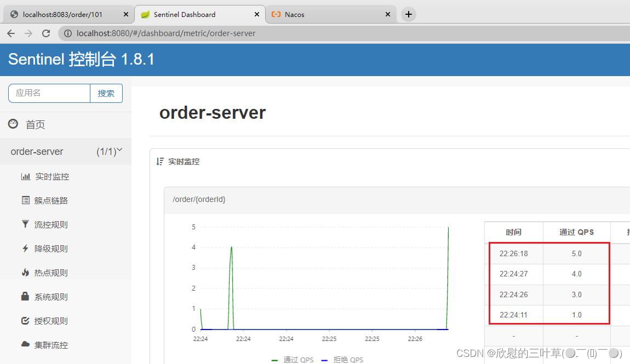
Task: Reload the page with refresh icon
Action: coord(46,33)
